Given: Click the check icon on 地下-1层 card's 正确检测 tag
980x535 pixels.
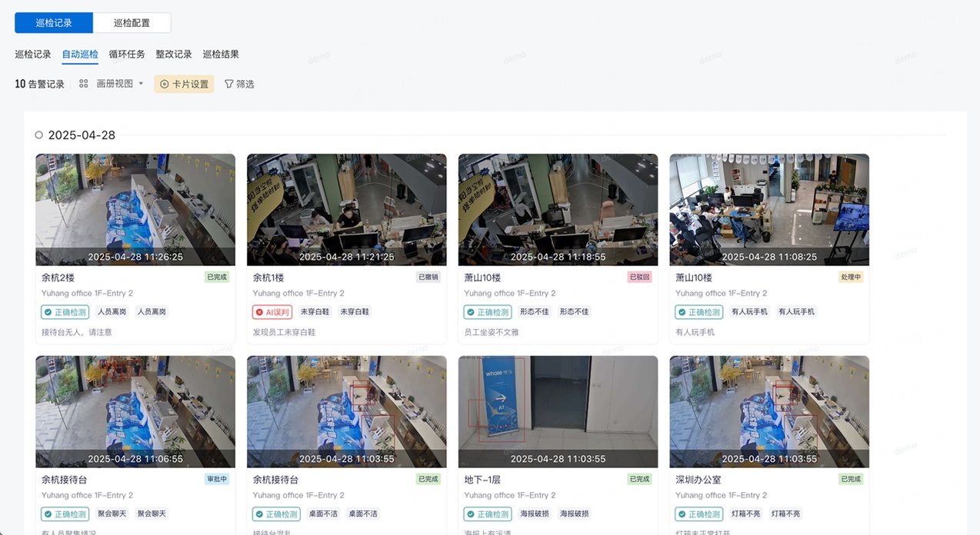Looking at the screenshot, I should [x=470, y=514].
